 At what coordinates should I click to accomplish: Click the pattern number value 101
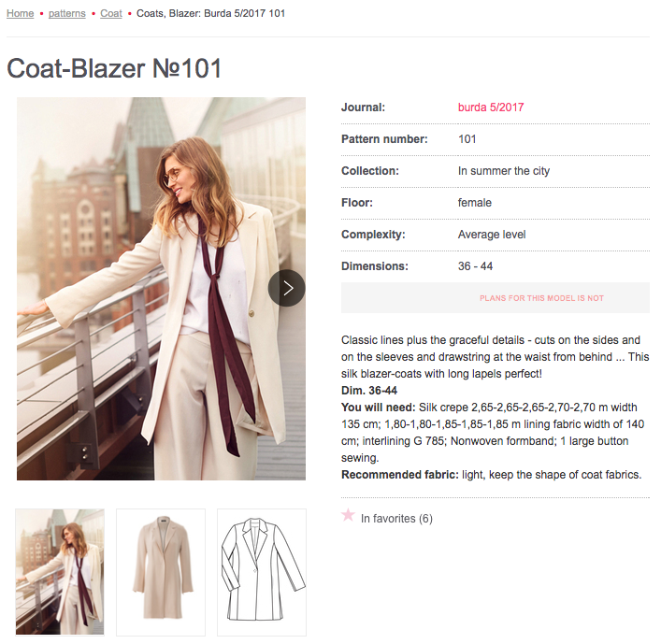[x=467, y=139]
